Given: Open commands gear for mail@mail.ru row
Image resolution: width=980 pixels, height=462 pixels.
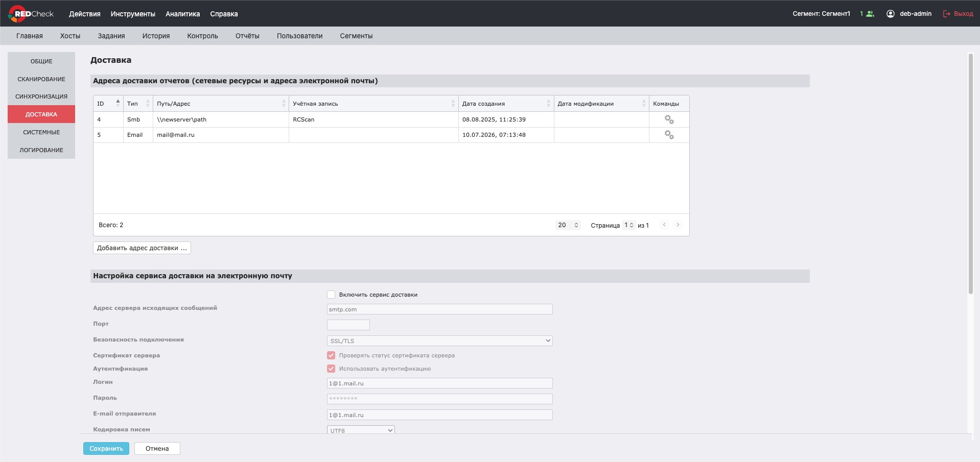Looking at the screenshot, I should click(669, 135).
